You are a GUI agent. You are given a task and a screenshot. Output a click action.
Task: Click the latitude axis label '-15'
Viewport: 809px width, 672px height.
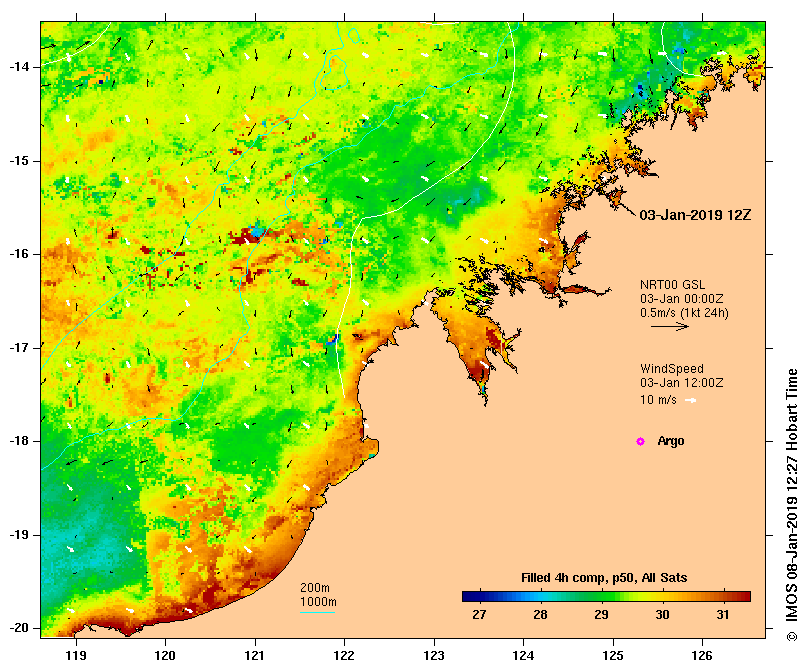click(x=19, y=161)
